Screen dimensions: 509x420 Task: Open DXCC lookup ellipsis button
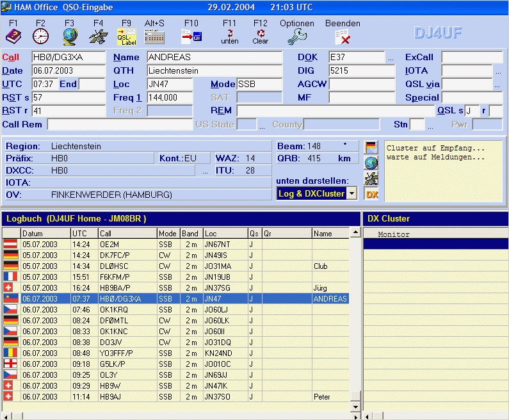(x=205, y=172)
